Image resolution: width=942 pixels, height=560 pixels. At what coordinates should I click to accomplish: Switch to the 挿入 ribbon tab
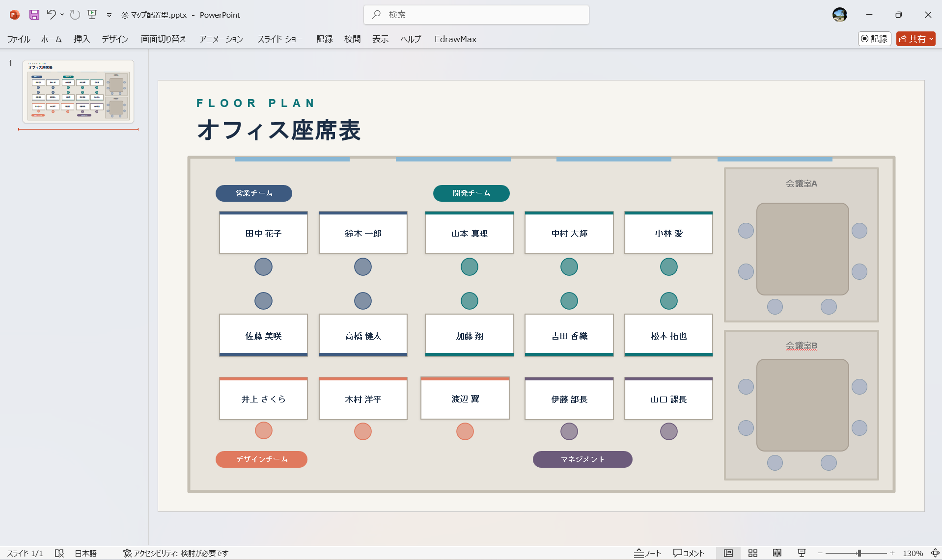click(x=81, y=39)
